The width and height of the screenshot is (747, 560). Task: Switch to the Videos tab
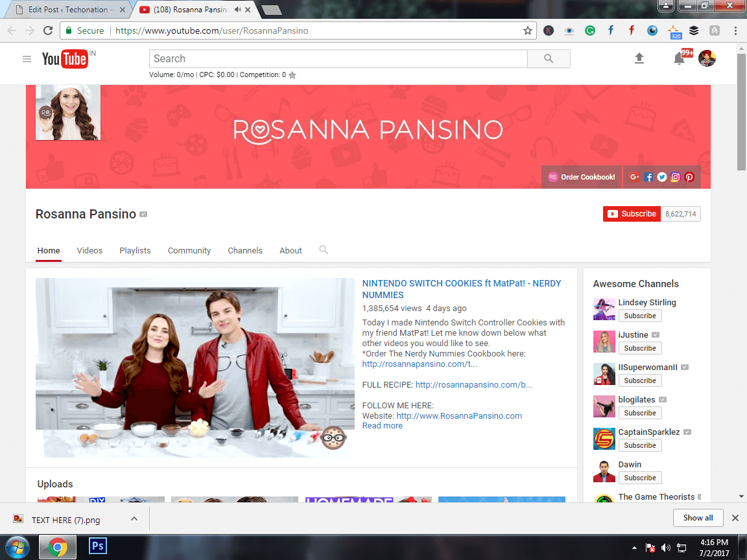(89, 250)
